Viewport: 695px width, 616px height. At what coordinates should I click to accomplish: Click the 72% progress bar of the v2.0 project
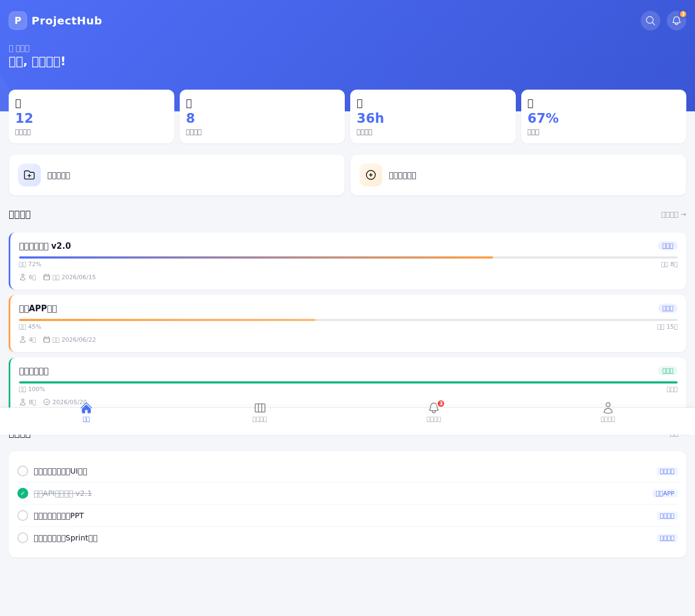coord(348,257)
